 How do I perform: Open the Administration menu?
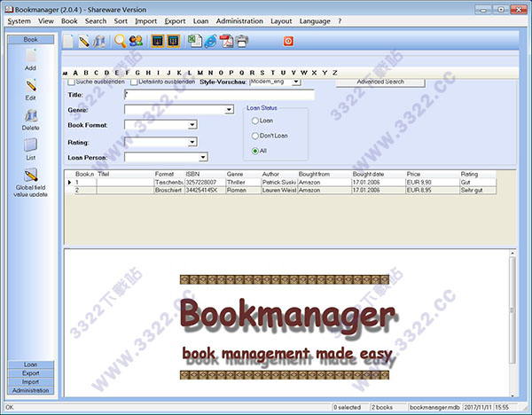239,21
